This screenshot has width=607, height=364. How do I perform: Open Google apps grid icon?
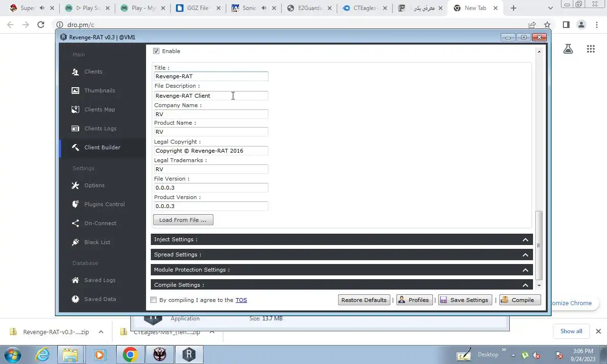(x=590, y=49)
